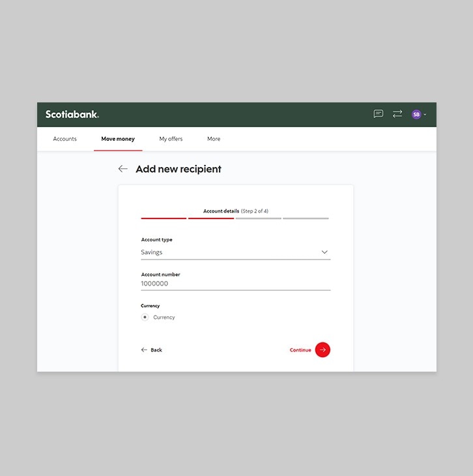Click the third progress step bar
473x476 pixels.
click(x=258, y=218)
